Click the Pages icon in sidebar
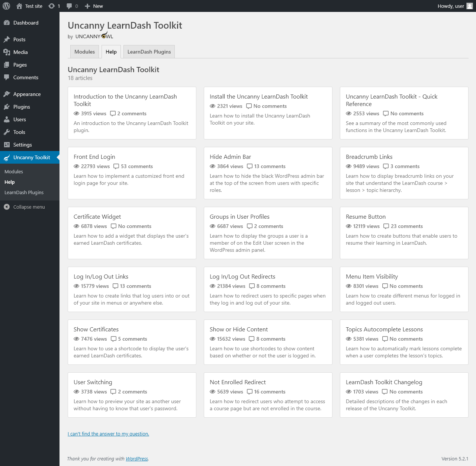Image resolution: width=476 pixels, height=466 pixels. tap(7, 65)
